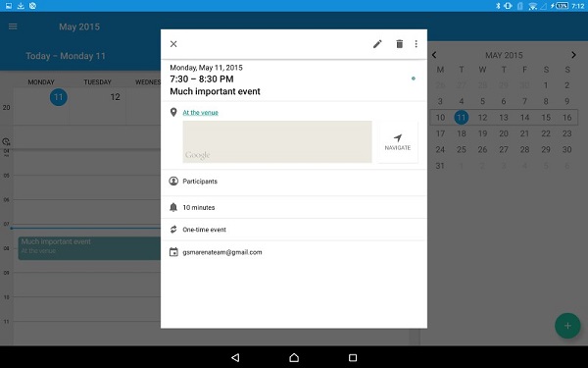Image resolution: width=588 pixels, height=368 pixels.
Task: Close the event details dialog
Action: pos(173,44)
